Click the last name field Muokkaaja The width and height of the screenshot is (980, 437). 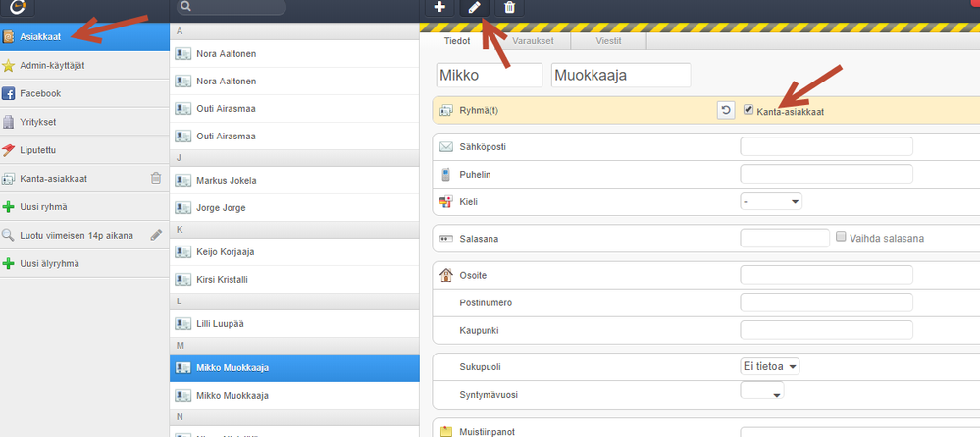(x=621, y=76)
